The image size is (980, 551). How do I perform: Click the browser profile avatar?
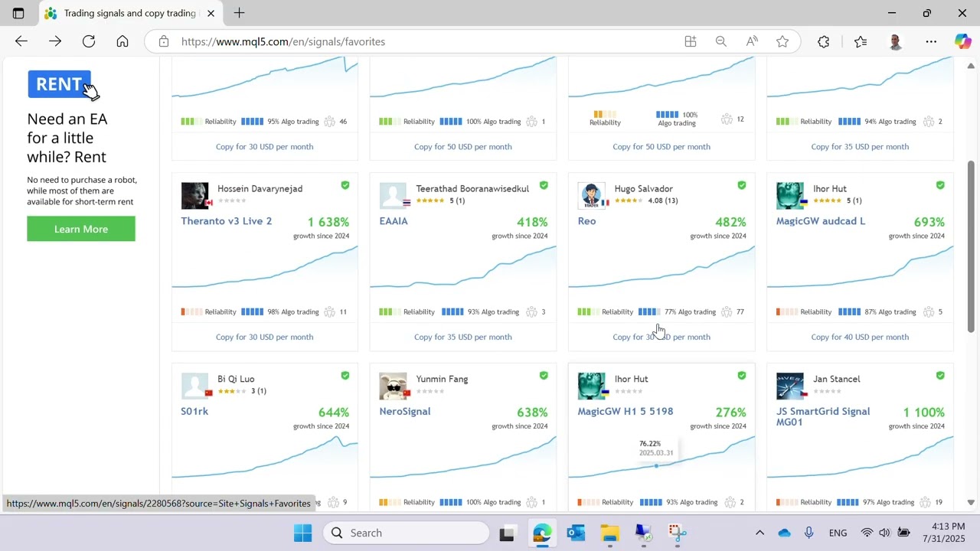tap(896, 41)
